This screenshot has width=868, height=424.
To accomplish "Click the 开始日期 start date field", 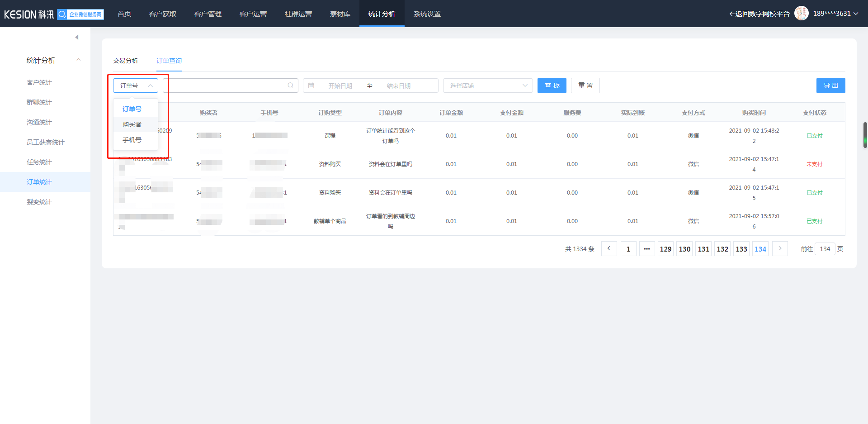I will click(340, 86).
